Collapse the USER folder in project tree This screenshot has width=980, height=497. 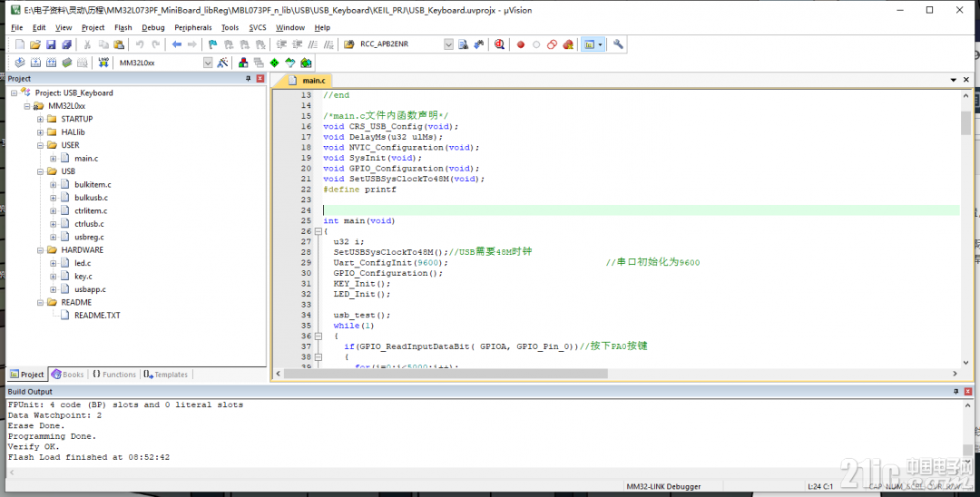[40, 145]
